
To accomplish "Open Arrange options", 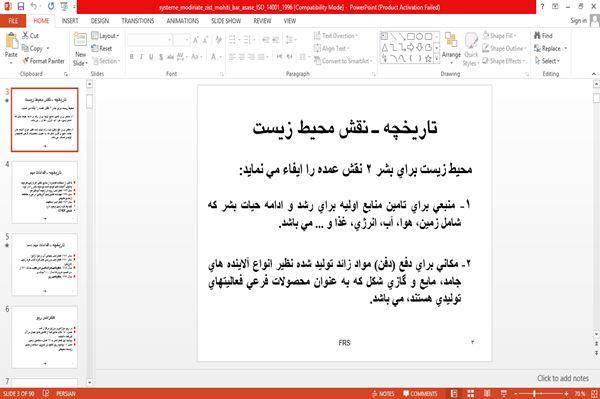I will click(451, 48).
